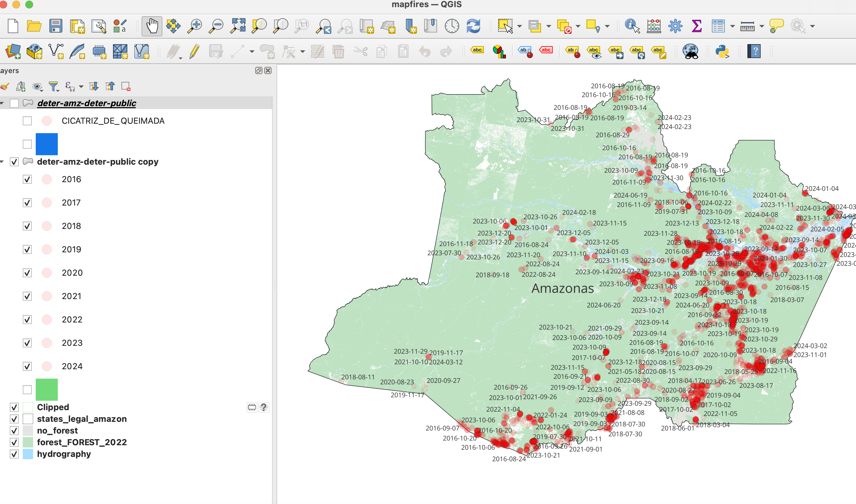
Task: Open Python console
Action: coord(722,52)
